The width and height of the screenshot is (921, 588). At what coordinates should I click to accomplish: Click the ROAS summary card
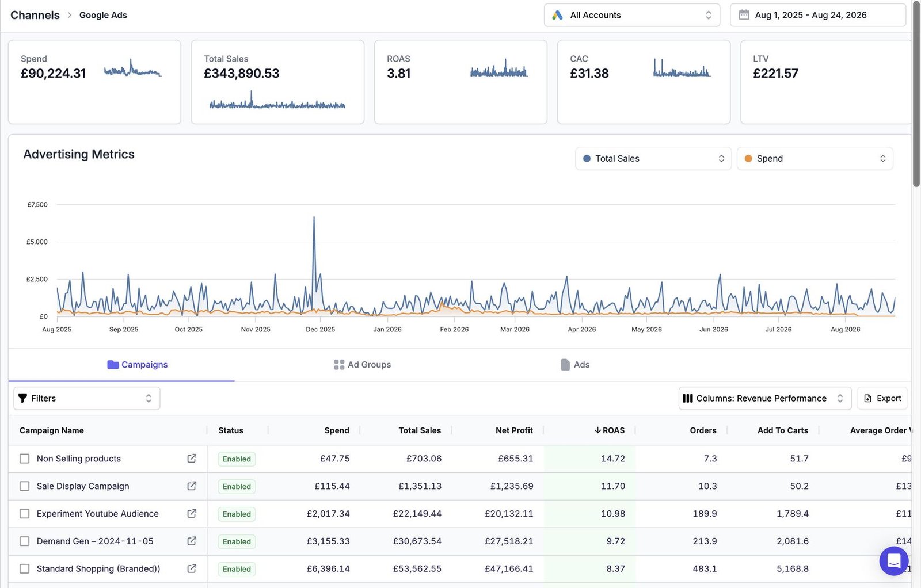click(x=461, y=82)
